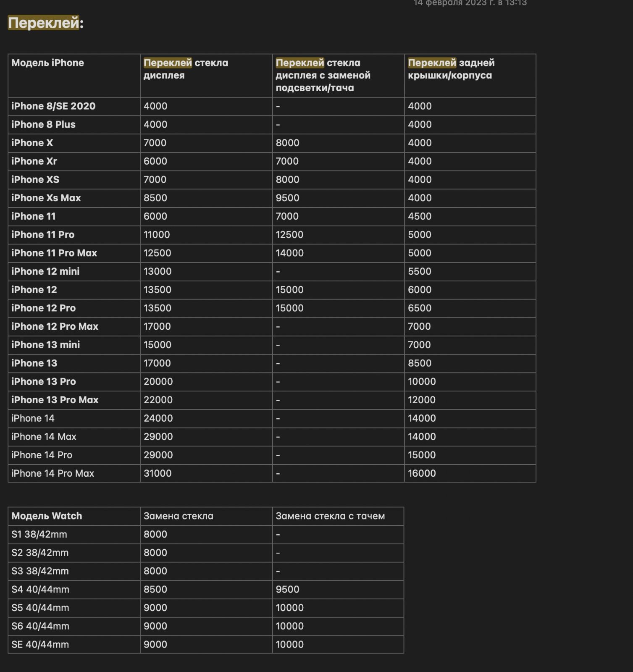Screen dimensions: 633x672
Task: Click the 4500 price for iPhone 11
Action: 420,216
